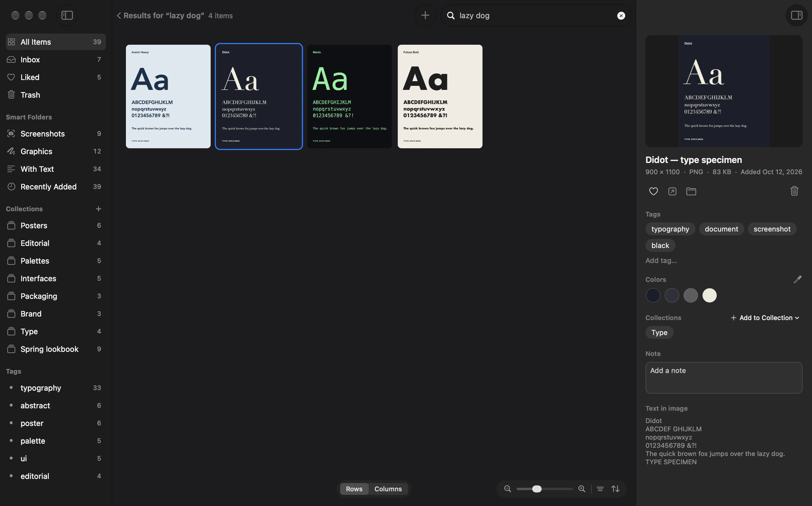
Task: Show item in folder icon
Action: [x=691, y=191]
